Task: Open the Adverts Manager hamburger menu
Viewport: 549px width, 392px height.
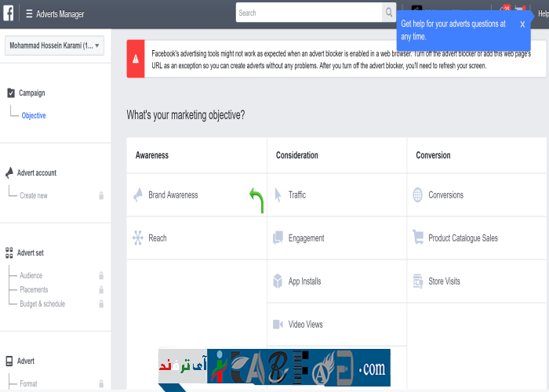Action: (x=29, y=13)
